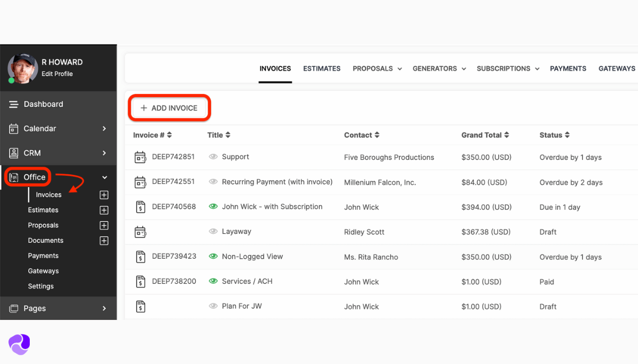Collapse the Office section chevron
Image resolution: width=638 pixels, height=364 pixels.
pos(104,177)
